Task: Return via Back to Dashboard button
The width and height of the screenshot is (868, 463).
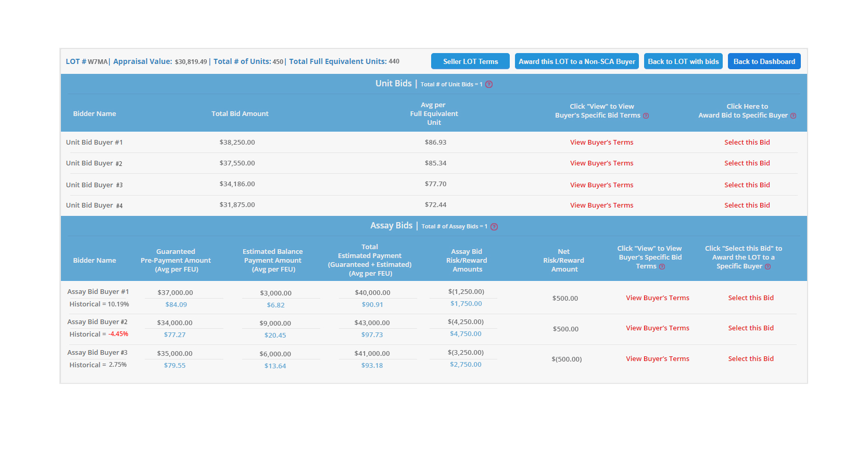Action: click(764, 61)
